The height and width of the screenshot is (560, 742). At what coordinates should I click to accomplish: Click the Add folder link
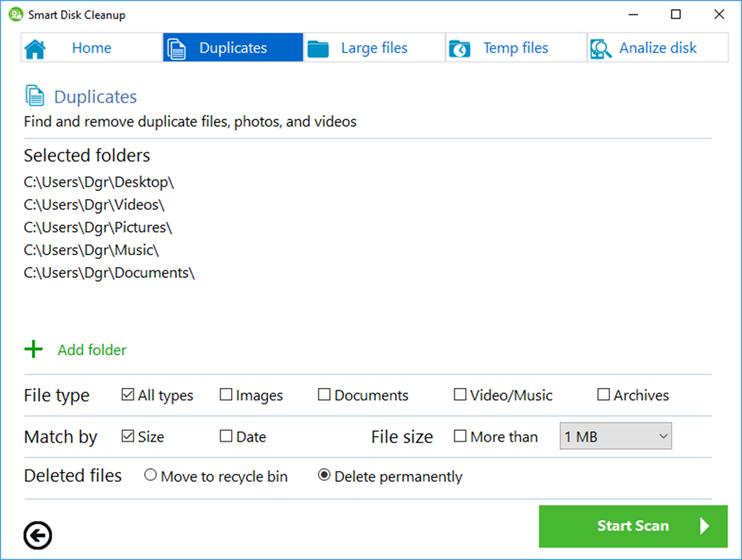pyautogui.click(x=92, y=350)
